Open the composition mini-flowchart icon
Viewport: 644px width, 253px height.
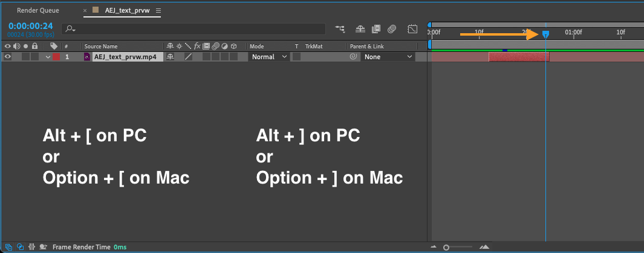pos(340,29)
